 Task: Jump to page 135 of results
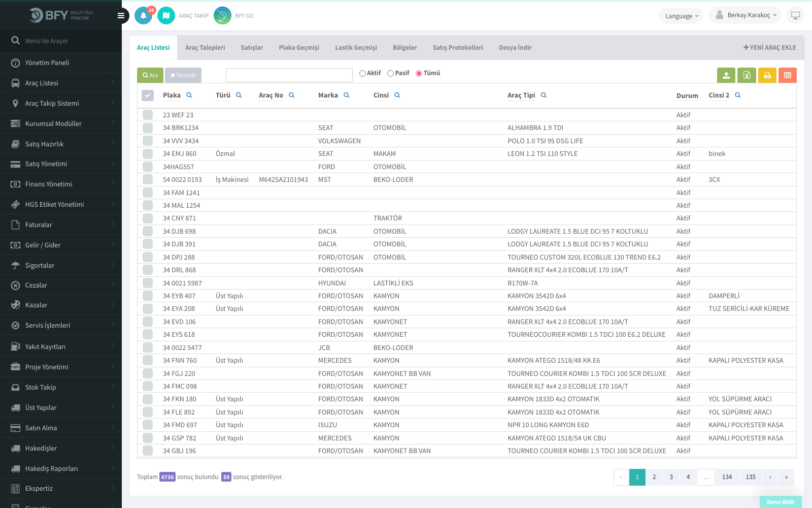(x=751, y=477)
